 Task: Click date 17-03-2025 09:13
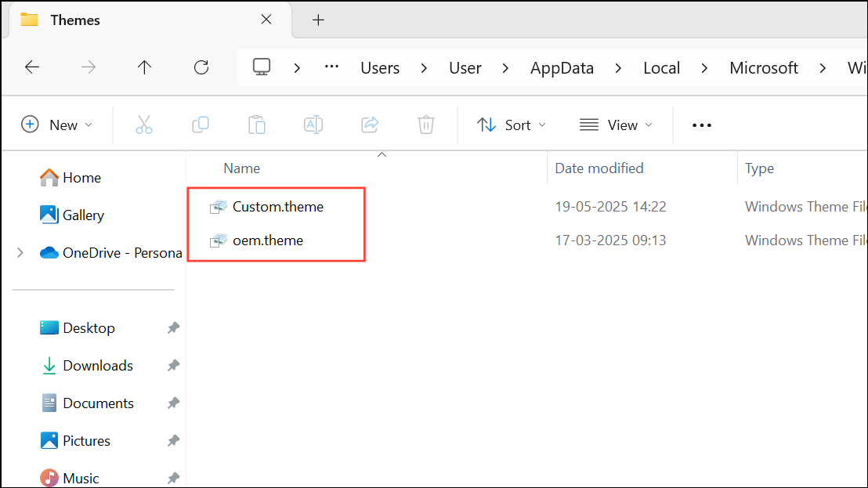[x=610, y=240]
